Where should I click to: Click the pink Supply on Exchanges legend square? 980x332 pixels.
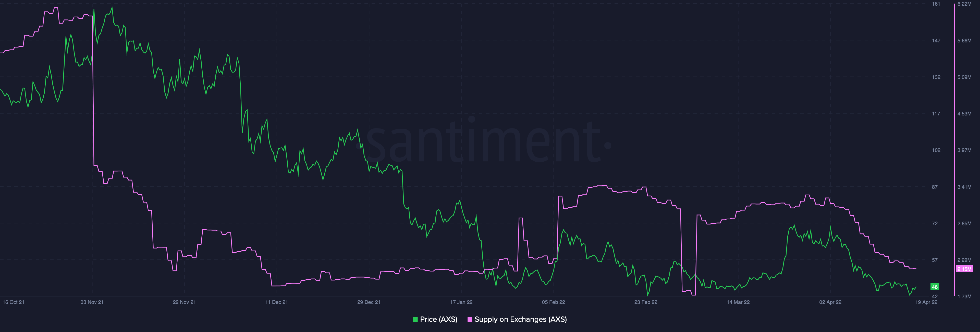(x=470, y=319)
